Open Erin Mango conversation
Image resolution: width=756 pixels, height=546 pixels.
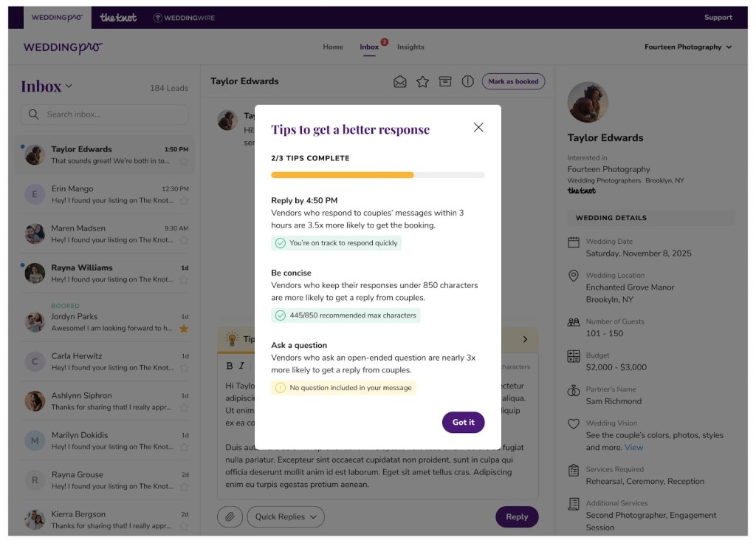105,194
